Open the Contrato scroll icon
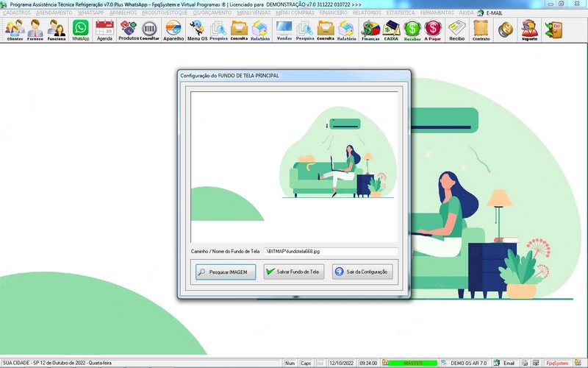This screenshot has width=588, height=368. (481, 30)
